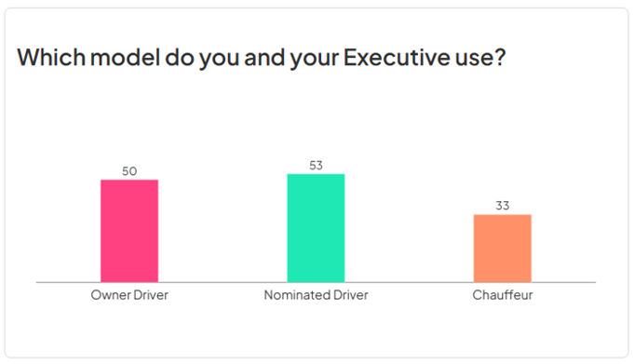Click the word Executive in title
This screenshot has height=364, width=634.
click(397, 58)
